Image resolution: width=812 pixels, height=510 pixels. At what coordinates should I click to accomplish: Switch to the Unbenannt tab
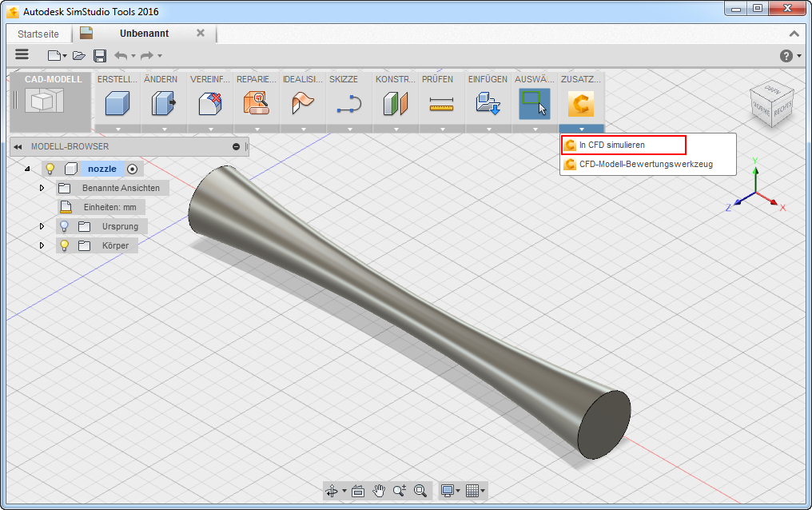(144, 33)
